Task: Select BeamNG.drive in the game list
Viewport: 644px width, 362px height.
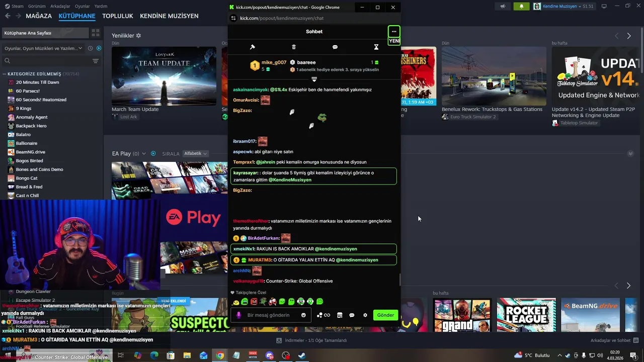Action: [x=30, y=152]
